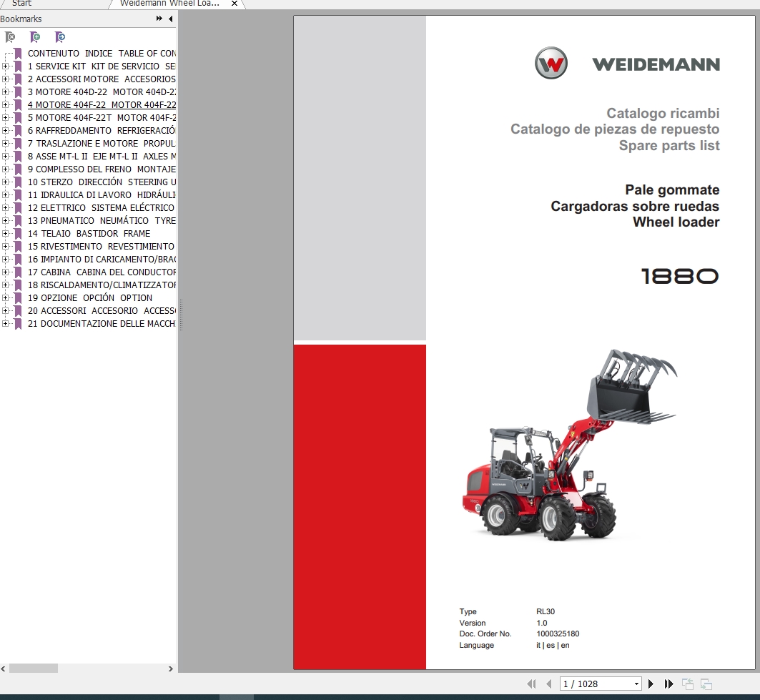Viewport: 760px width, 700px height.
Task: Open bookmark 15 RIVESTIMENTO
Action: coord(101,246)
